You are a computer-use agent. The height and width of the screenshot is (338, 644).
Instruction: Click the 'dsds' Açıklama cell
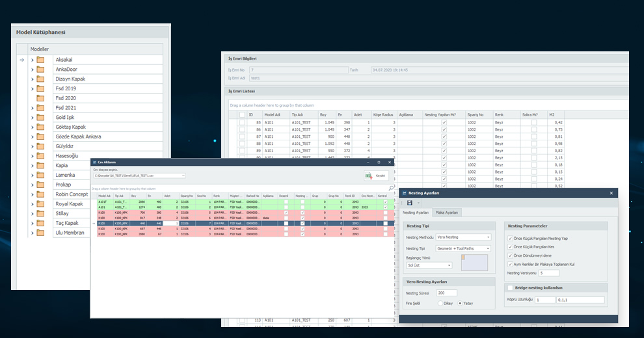tap(269, 218)
